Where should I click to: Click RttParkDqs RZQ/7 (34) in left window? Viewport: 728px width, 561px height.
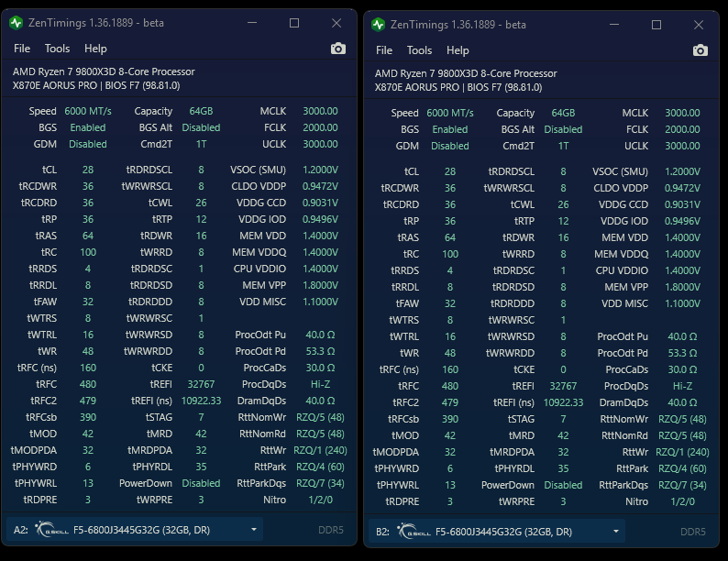(x=320, y=483)
